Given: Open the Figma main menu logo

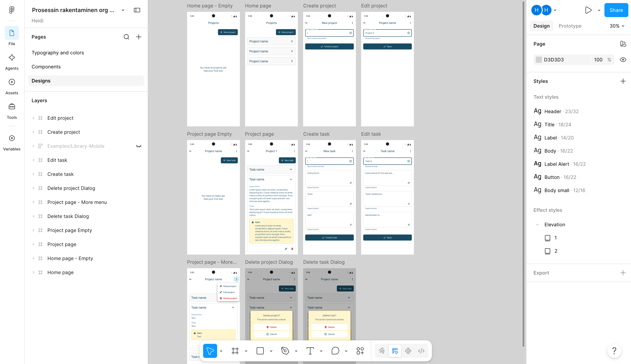Looking at the screenshot, I should click(x=12, y=10).
